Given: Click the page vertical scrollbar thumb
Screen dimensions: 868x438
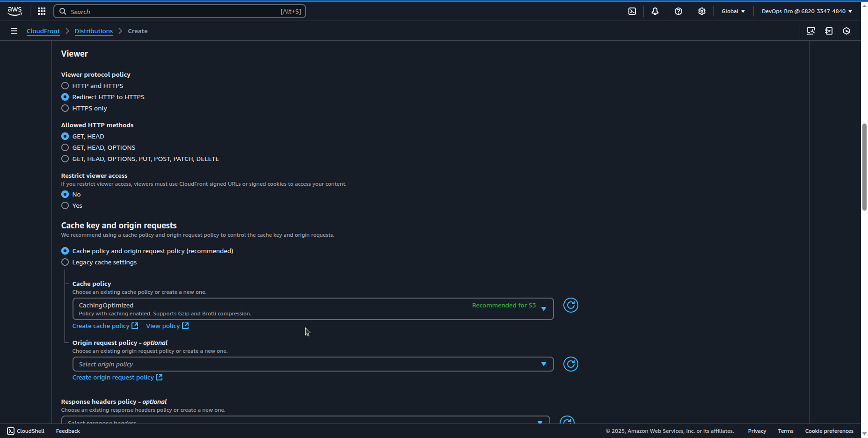Looking at the screenshot, I should (864, 167).
